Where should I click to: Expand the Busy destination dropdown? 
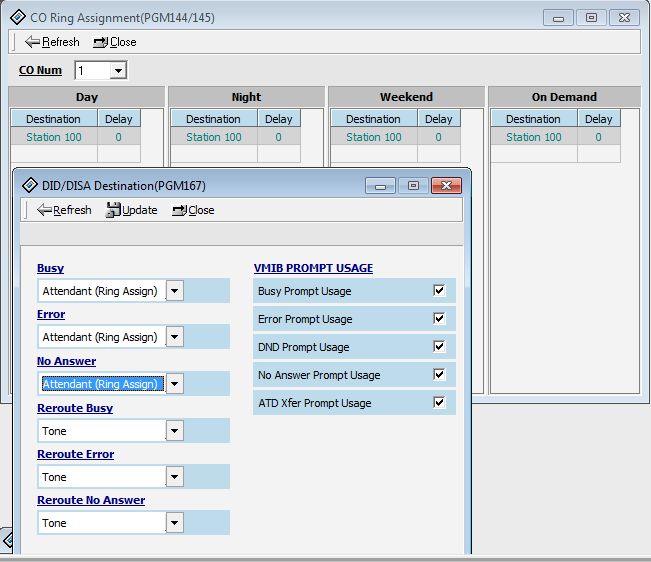pos(174,291)
